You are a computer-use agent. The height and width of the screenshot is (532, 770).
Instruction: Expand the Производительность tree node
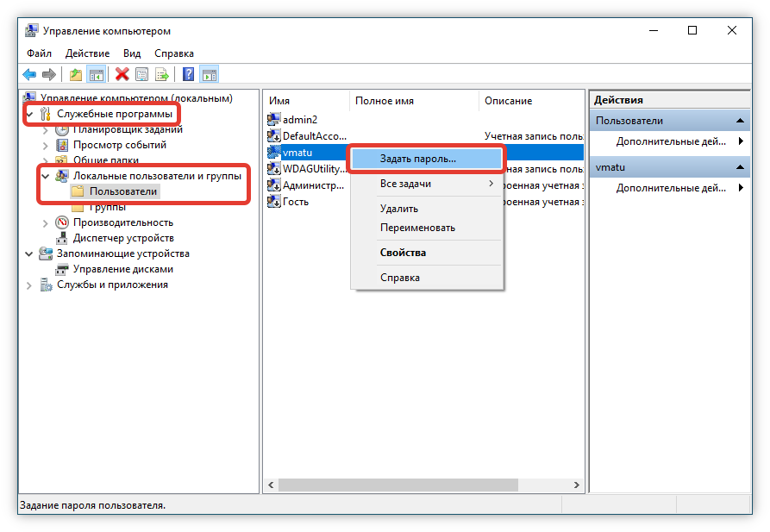[46, 222]
